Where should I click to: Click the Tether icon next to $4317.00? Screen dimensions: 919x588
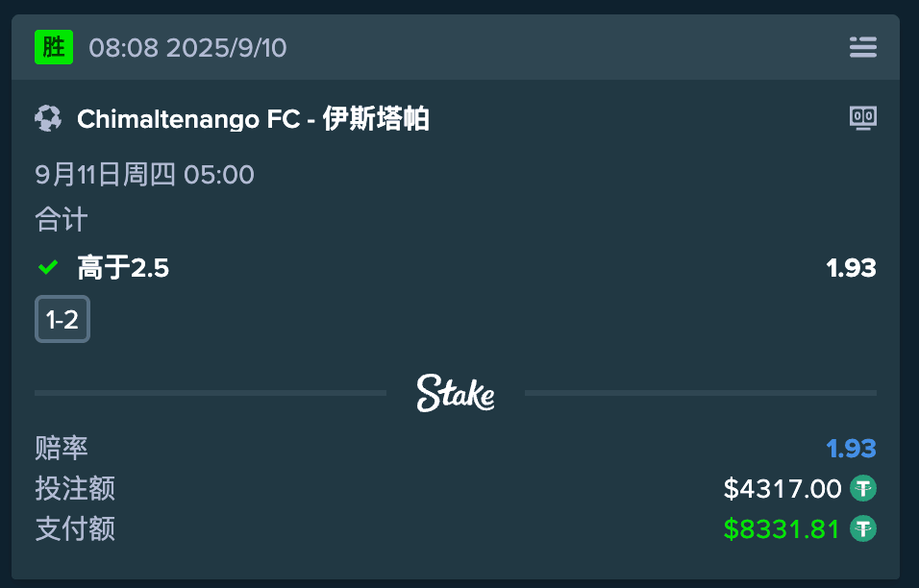pyautogui.click(x=863, y=489)
